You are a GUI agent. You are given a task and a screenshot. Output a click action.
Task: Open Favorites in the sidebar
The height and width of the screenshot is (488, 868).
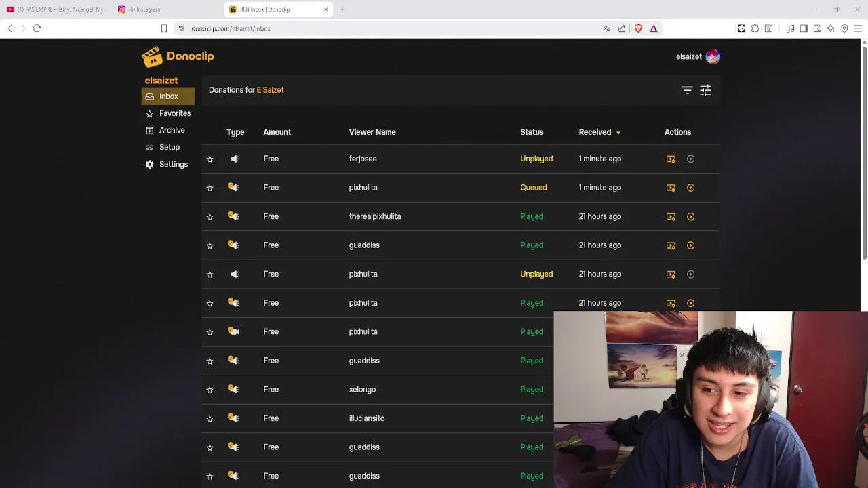click(x=167, y=113)
